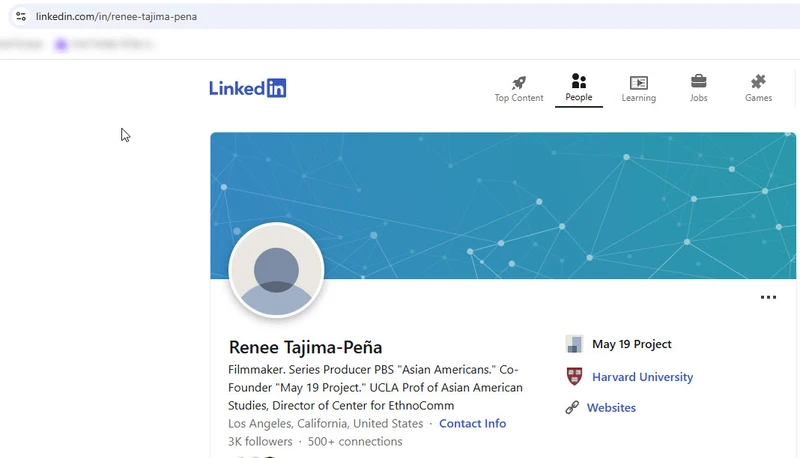Click the May 19 Project logo icon
Viewport: 800px width, 458px height.
574,344
